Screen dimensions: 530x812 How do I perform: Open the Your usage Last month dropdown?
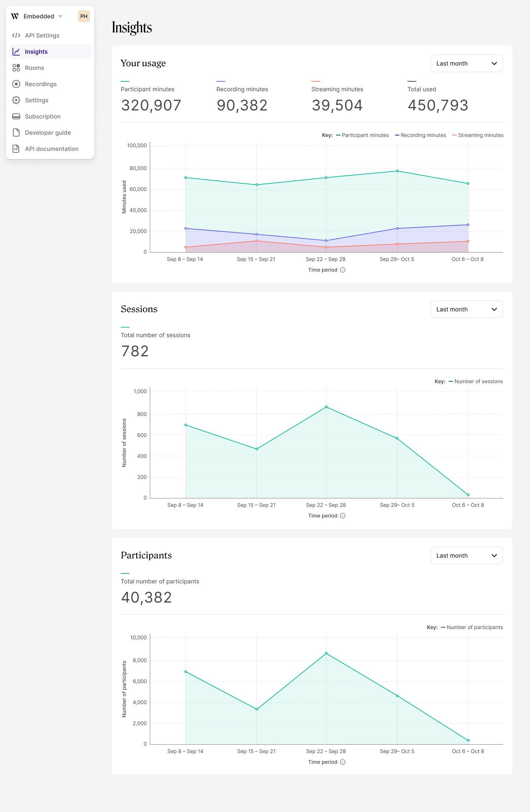[467, 63]
